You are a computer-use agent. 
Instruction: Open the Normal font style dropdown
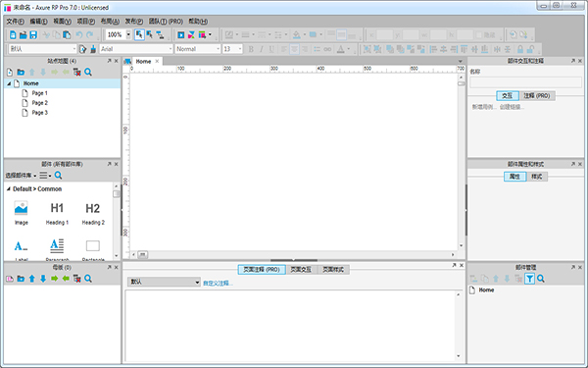[x=198, y=49]
